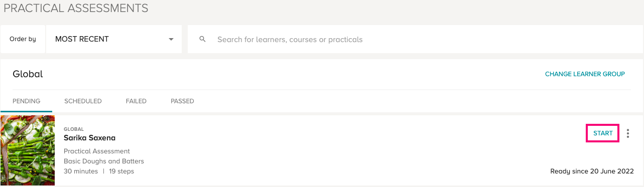Screen dimensions: 644x187
Task: Click the Ready since 20 June 2022 text
Action: (592, 171)
